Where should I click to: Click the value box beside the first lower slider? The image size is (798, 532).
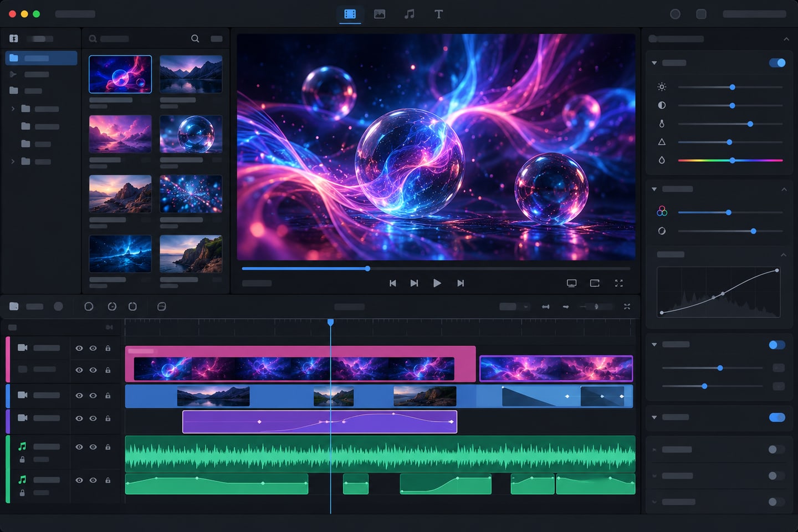click(x=779, y=368)
